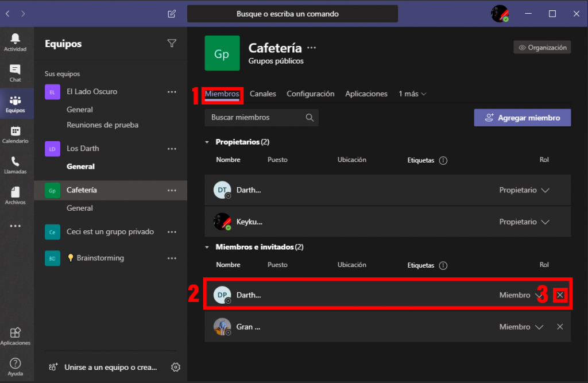Start a new chat with the compose icon
This screenshot has width=588, height=383.
click(171, 13)
